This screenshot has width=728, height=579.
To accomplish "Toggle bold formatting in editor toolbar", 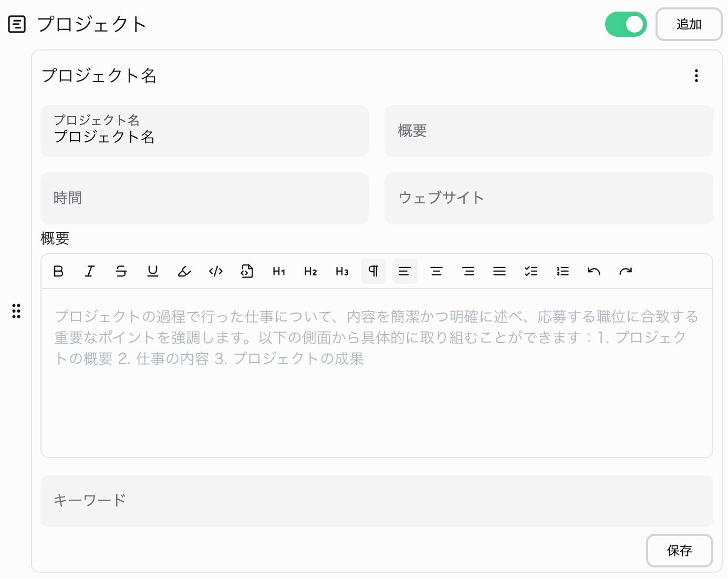I will point(58,271).
